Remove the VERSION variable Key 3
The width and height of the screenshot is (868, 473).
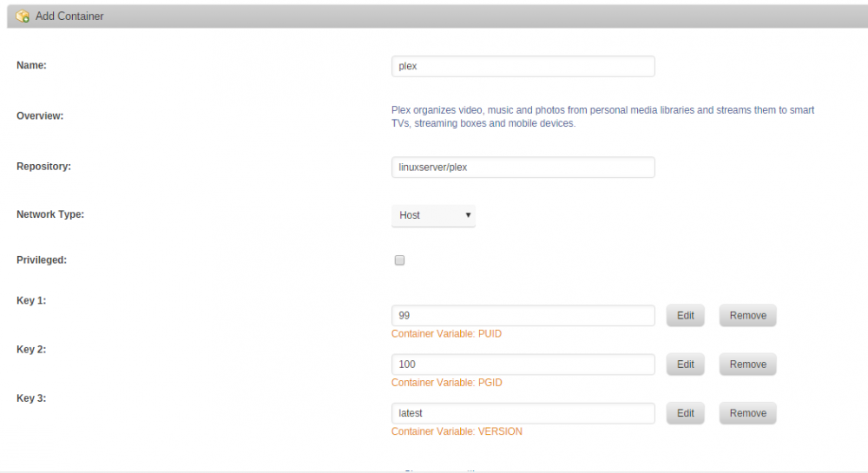(x=748, y=413)
